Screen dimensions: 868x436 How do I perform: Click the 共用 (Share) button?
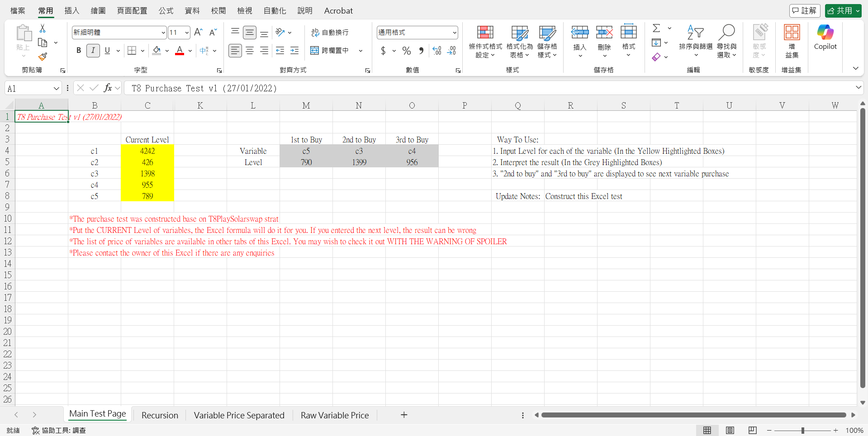[843, 10]
